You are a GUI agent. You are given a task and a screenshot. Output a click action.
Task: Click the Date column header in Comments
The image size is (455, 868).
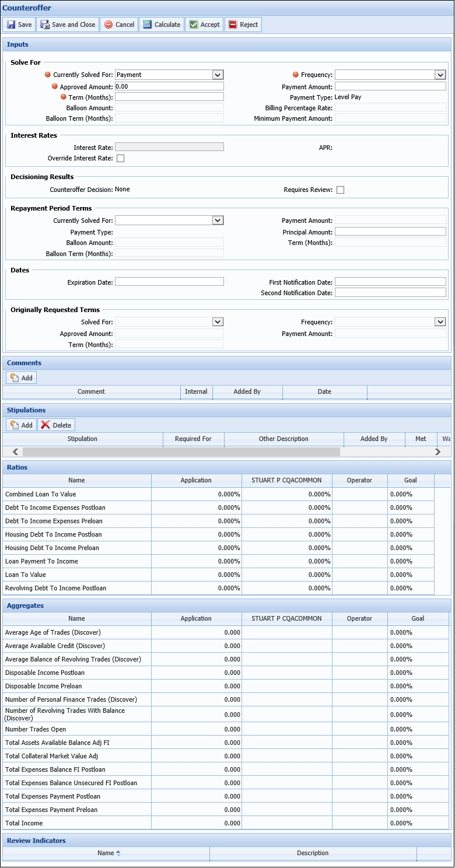click(x=324, y=391)
